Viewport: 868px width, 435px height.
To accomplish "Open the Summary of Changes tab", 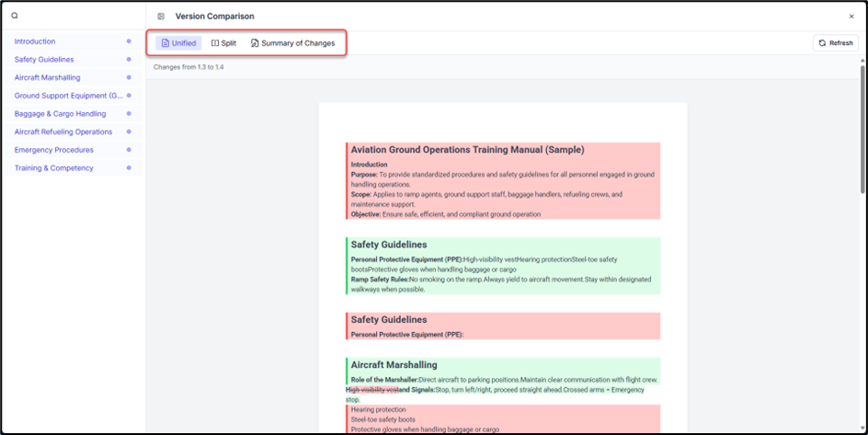I will pyautogui.click(x=292, y=43).
